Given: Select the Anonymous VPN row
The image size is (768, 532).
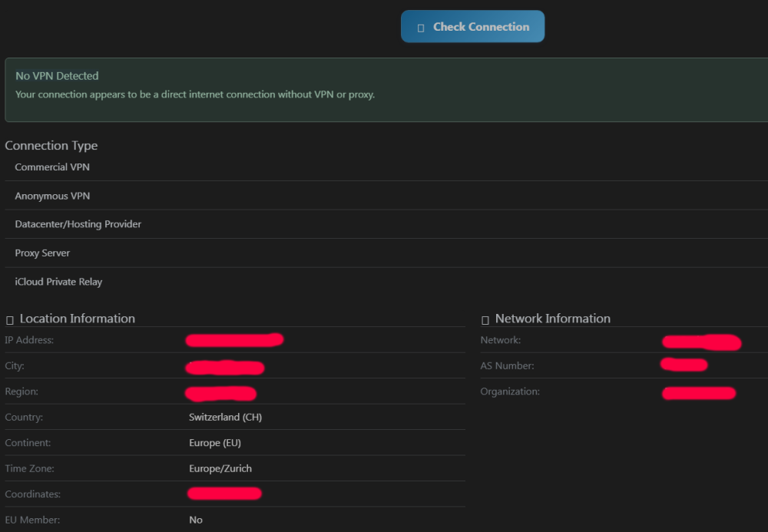Looking at the screenshot, I should 52,197.
